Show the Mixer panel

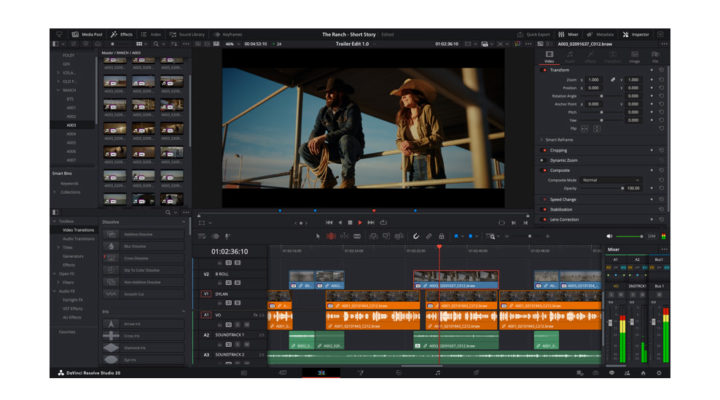568,34
